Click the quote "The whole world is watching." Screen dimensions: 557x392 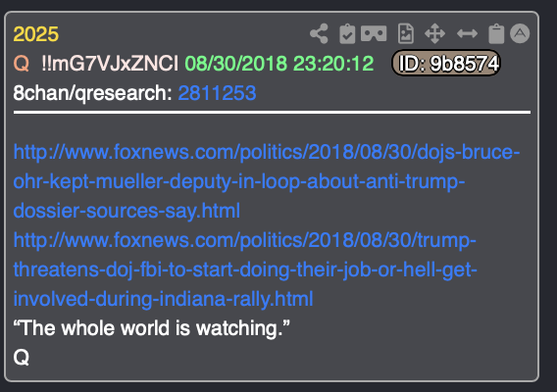click(x=151, y=327)
